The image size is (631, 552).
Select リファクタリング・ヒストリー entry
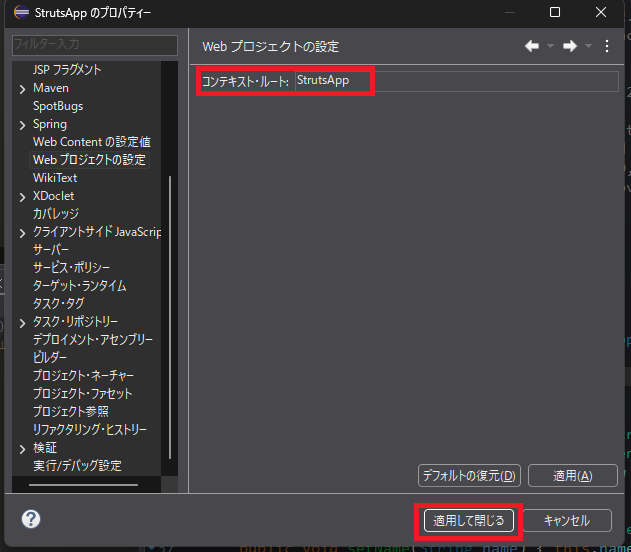pyautogui.click(x=90, y=430)
